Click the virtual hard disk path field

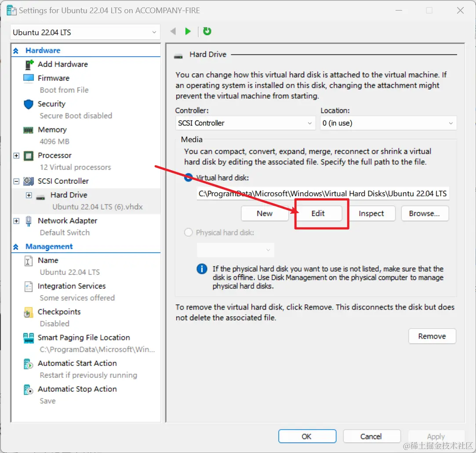point(323,194)
